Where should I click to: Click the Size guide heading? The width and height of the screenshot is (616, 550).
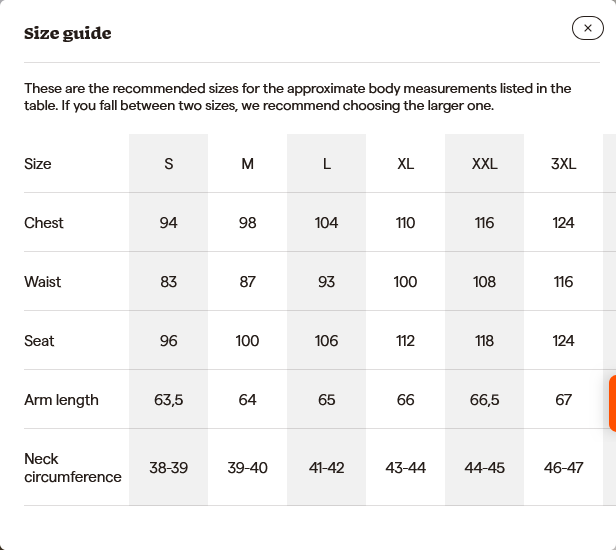click(67, 33)
